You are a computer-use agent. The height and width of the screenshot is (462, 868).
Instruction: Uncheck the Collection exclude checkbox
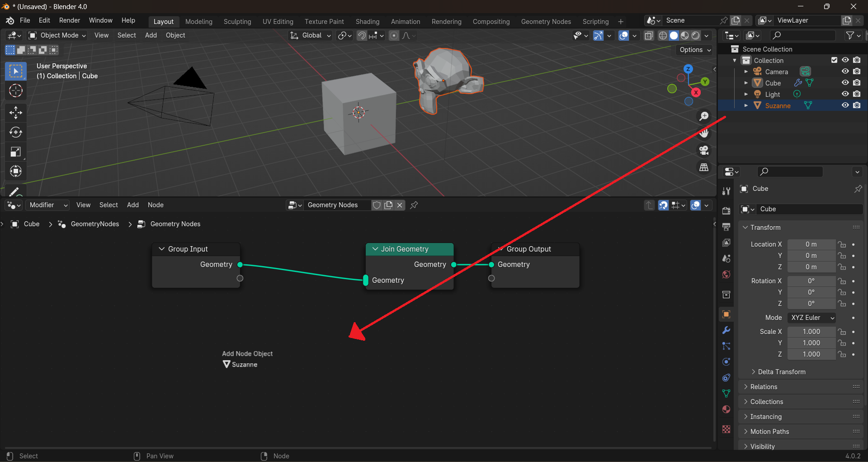(x=834, y=60)
